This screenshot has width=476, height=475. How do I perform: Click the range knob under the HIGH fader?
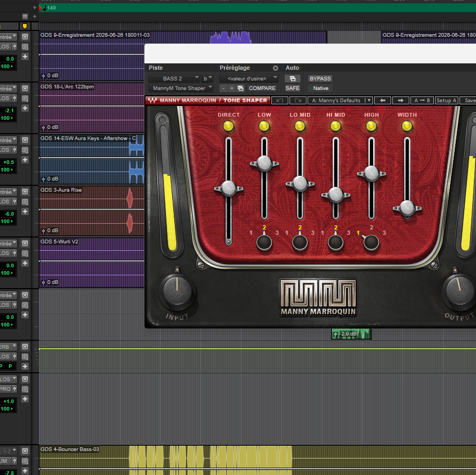tap(372, 242)
